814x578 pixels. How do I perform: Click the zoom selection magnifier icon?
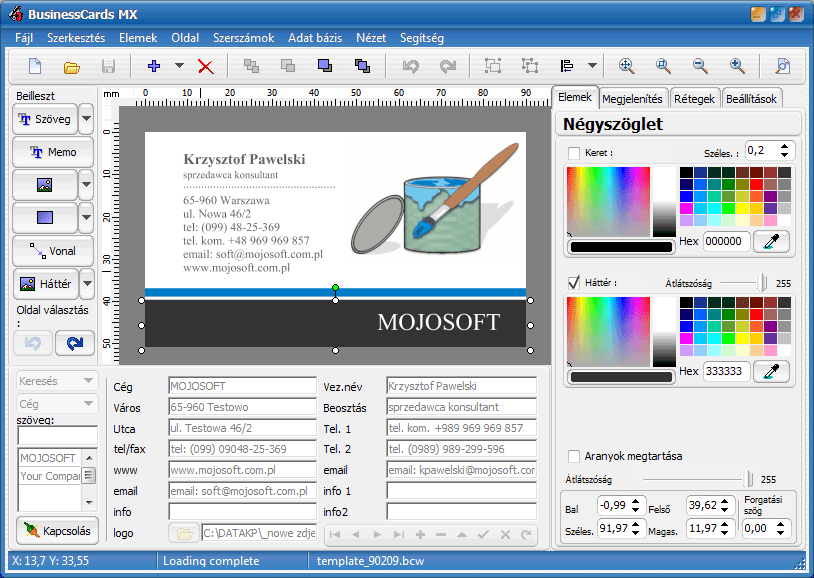point(663,66)
